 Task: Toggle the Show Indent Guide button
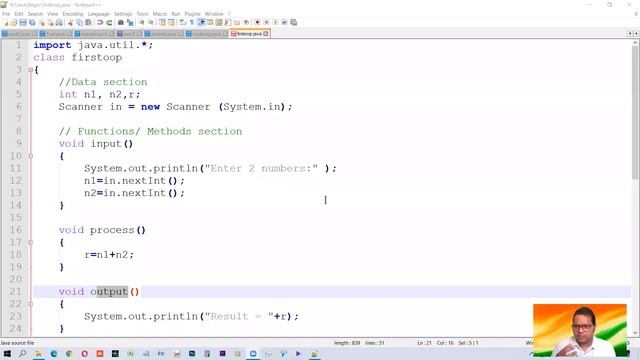(201, 22)
